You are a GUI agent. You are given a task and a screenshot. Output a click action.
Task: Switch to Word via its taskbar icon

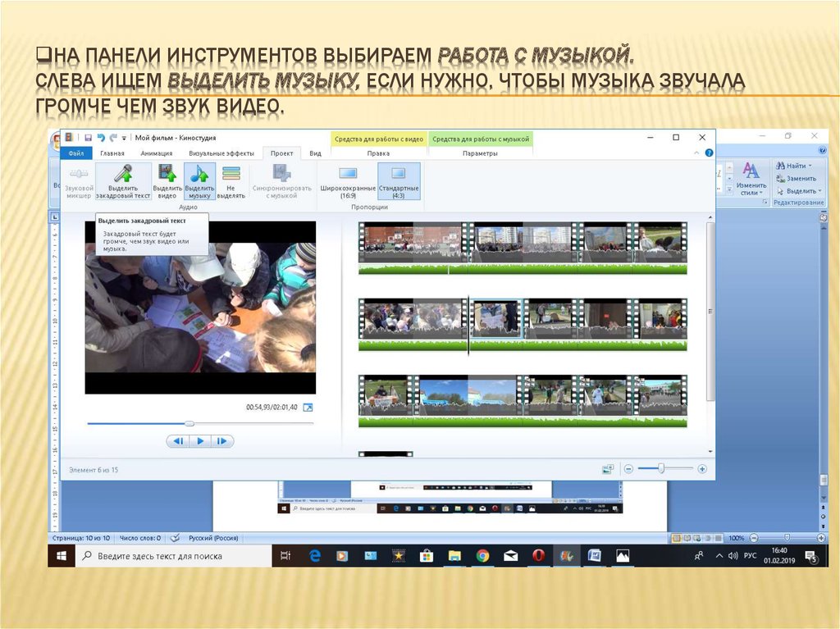(594, 556)
